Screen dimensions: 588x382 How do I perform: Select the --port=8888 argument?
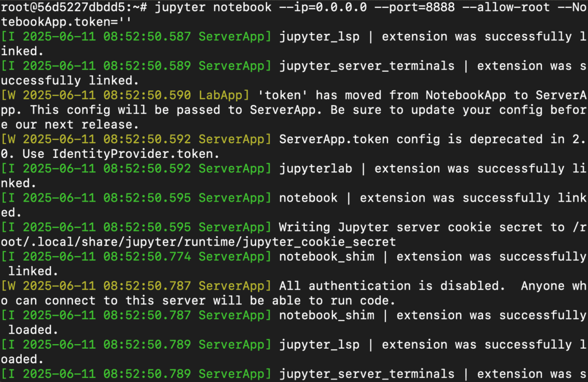tap(415, 7)
